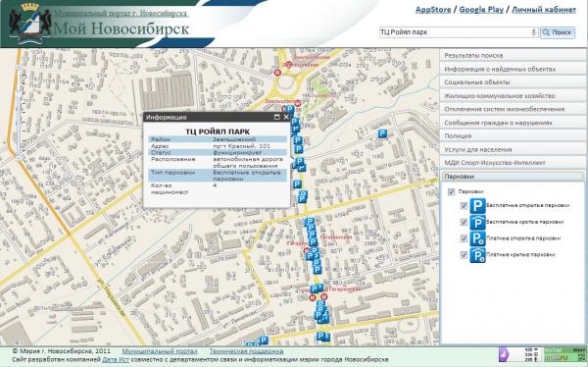Click the map zoom slider on left edge
Viewport: 588px width, 367px height.
pos(19,112)
